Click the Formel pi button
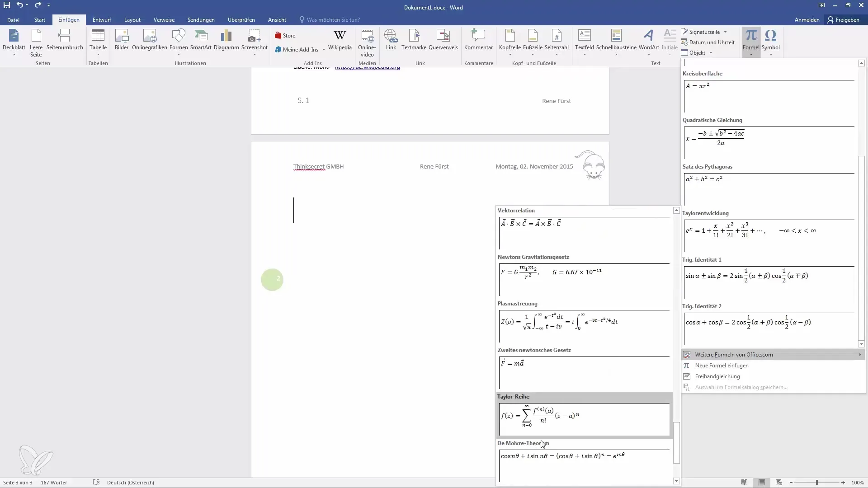This screenshot has width=868, height=488. coord(751,43)
